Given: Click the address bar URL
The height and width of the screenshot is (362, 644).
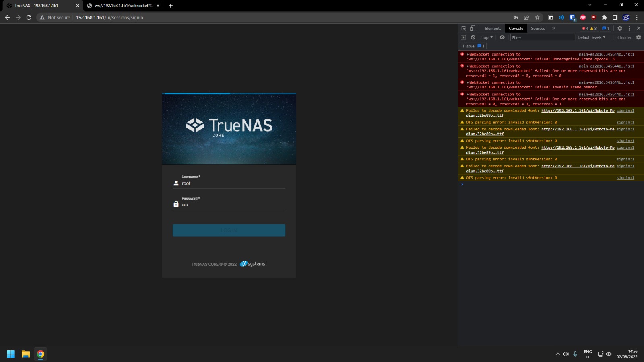Looking at the screenshot, I should 109,17.
